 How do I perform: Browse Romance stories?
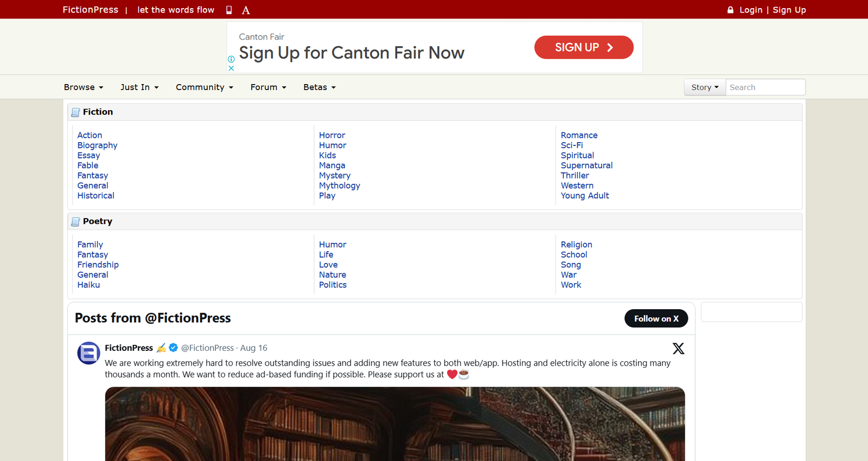click(x=579, y=135)
